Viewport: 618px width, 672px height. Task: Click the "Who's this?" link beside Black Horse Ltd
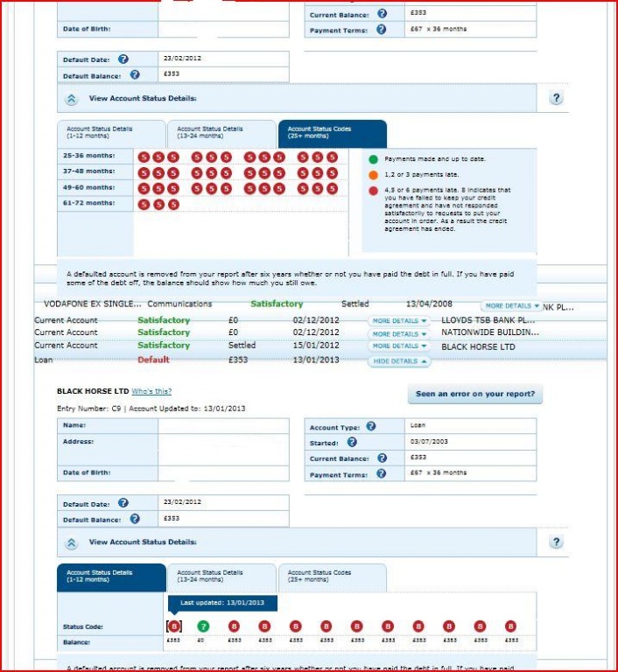151,391
